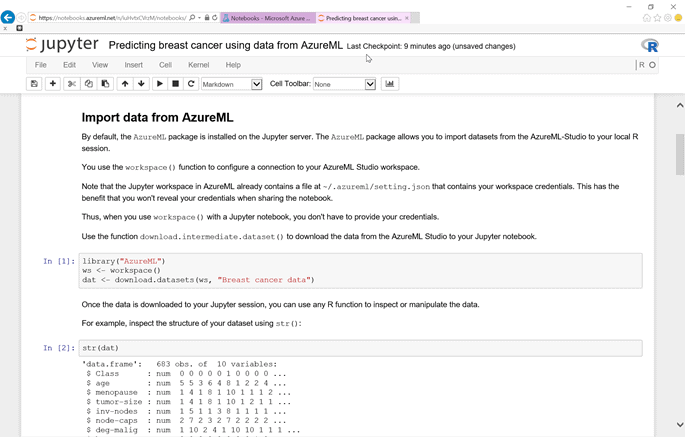This screenshot has width=685, height=437.
Task: Open the address bar dropdown arrow
Action: 200,18
